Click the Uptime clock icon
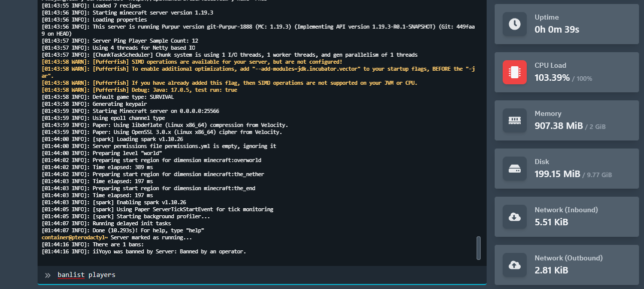 pyautogui.click(x=515, y=24)
